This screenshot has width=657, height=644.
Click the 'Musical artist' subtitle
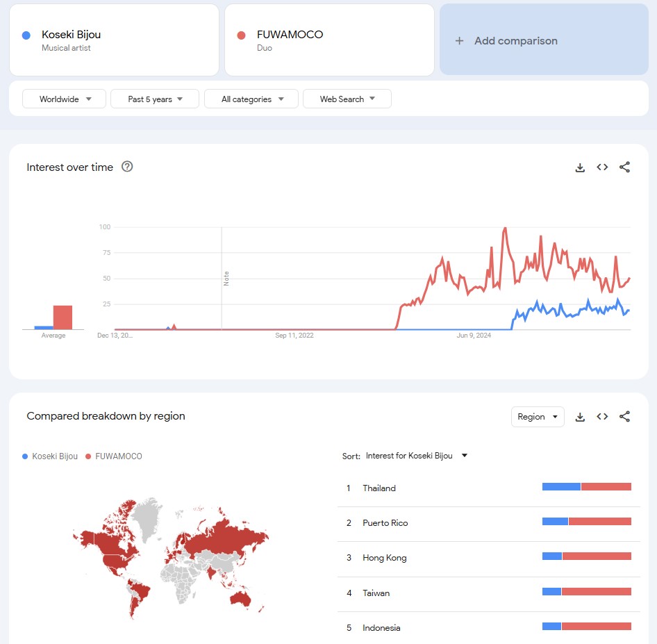pyautogui.click(x=66, y=48)
